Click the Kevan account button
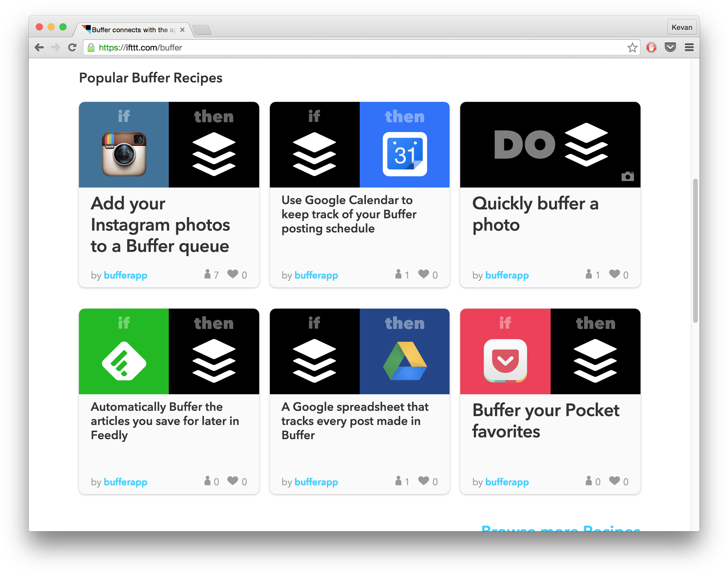Screen dimensions: 728x575 pos(682,27)
